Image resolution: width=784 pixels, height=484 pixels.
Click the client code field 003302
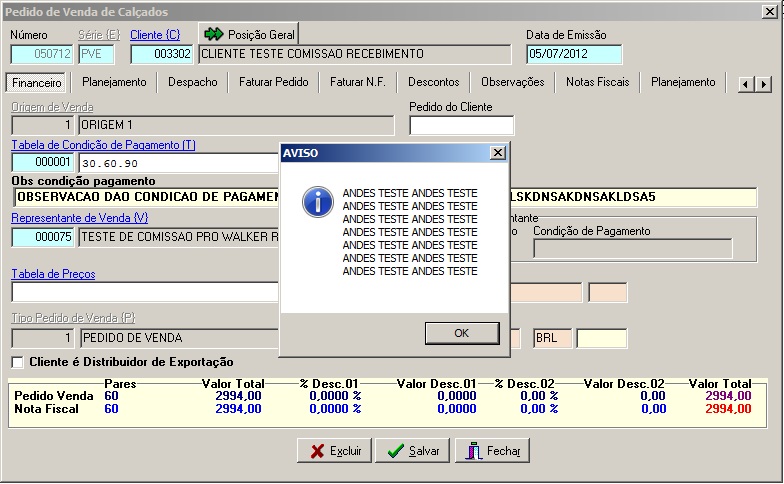click(162, 54)
